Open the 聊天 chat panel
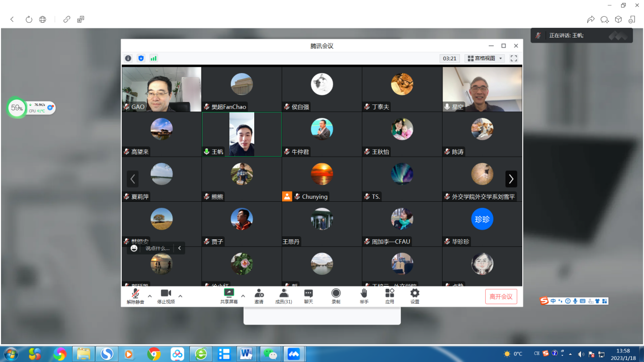Viewport: 644px width, 362px height. [x=309, y=296]
